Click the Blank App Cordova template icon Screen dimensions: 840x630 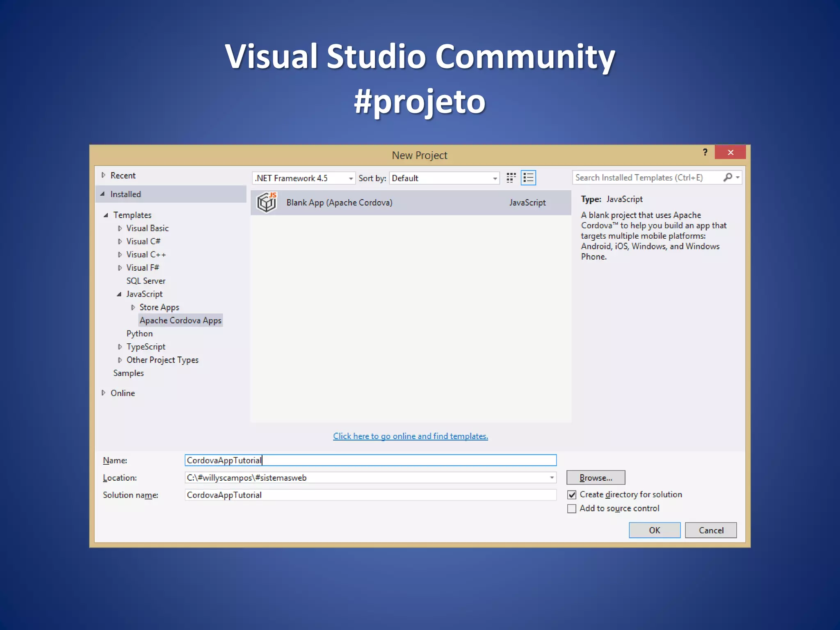click(267, 202)
